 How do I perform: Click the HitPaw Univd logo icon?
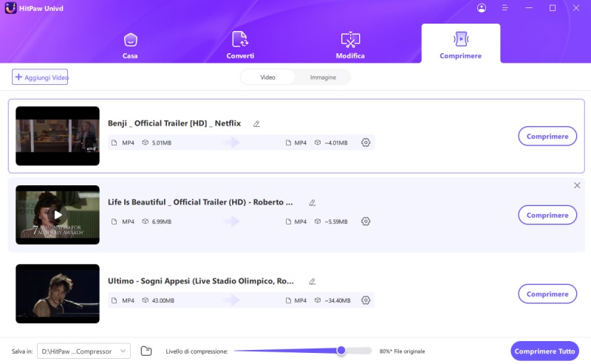(10, 8)
